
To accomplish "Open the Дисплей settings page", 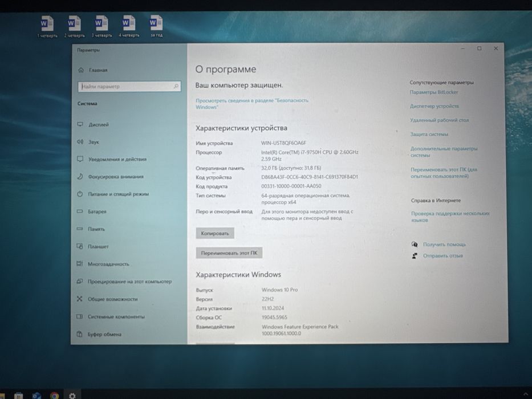I will pos(99,124).
